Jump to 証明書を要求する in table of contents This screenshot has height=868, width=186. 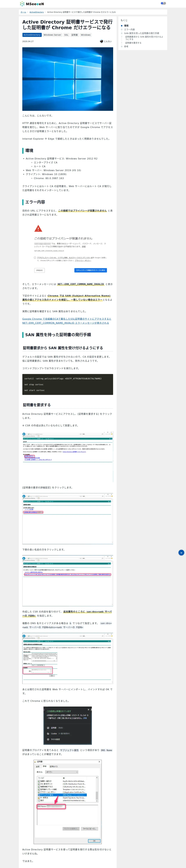coord(133,43)
